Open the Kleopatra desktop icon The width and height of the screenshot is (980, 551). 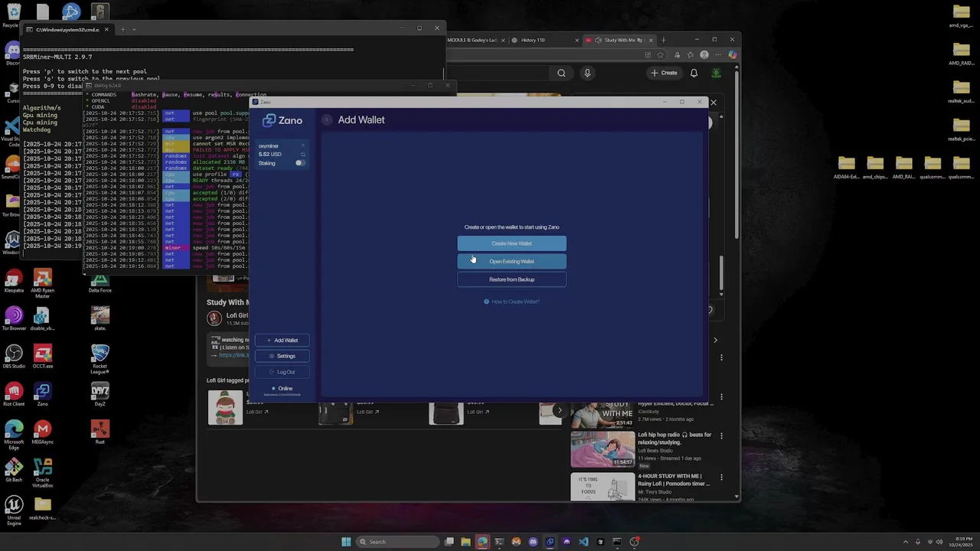(x=14, y=280)
